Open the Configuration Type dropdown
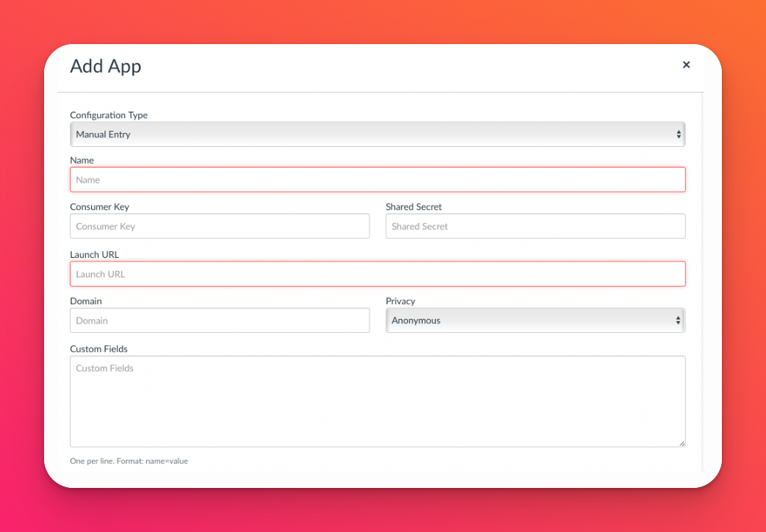 (378, 134)
